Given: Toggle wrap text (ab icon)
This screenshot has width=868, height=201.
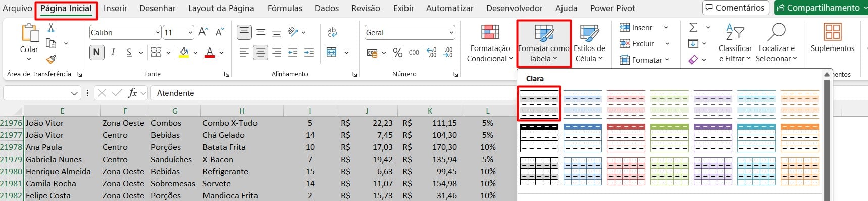Looking at the screenshot, I should click(332, 32).
